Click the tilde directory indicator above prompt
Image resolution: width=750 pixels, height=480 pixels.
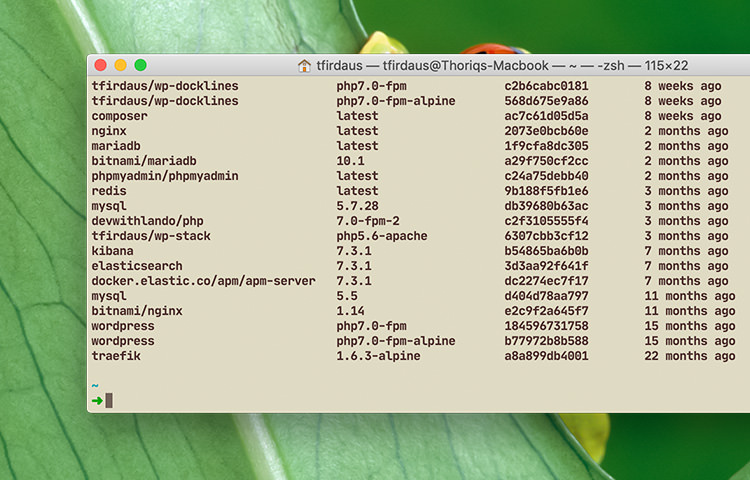[95, 386]
